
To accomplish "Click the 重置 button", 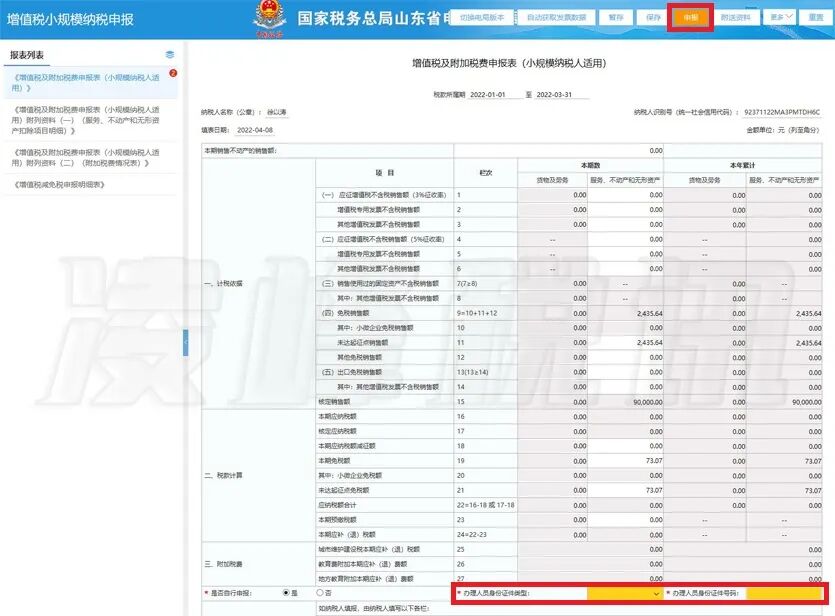I will 816,18.
